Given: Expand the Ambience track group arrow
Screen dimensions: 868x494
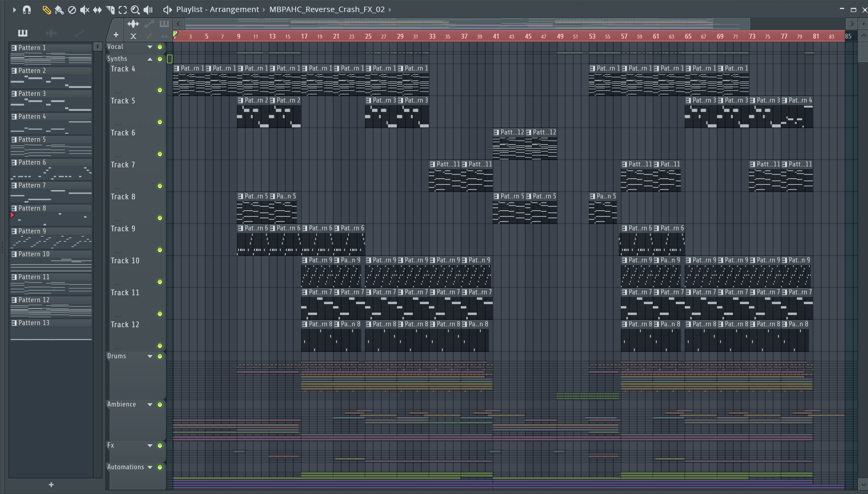Looking at the screenshot, I should click(149, 404).
